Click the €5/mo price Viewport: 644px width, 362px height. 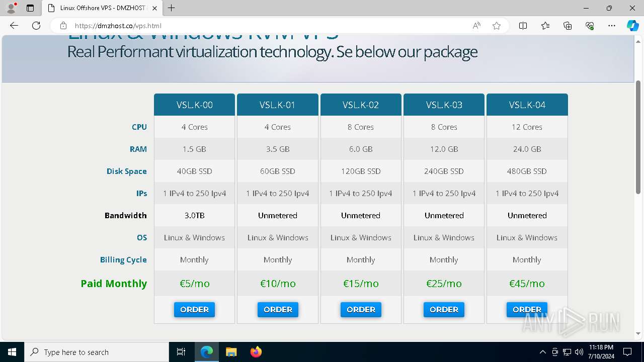195,284
